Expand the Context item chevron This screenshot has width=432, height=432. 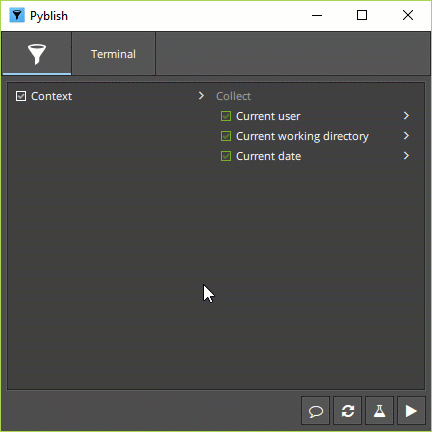coord(201,96)
